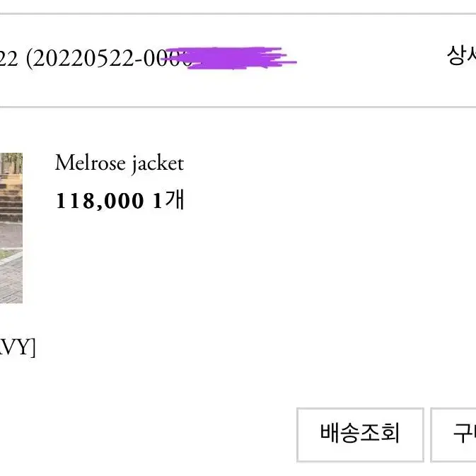Click the greenery at the top of the product photo
This screenshot has width=476, height=476.
tap(11, 163)
